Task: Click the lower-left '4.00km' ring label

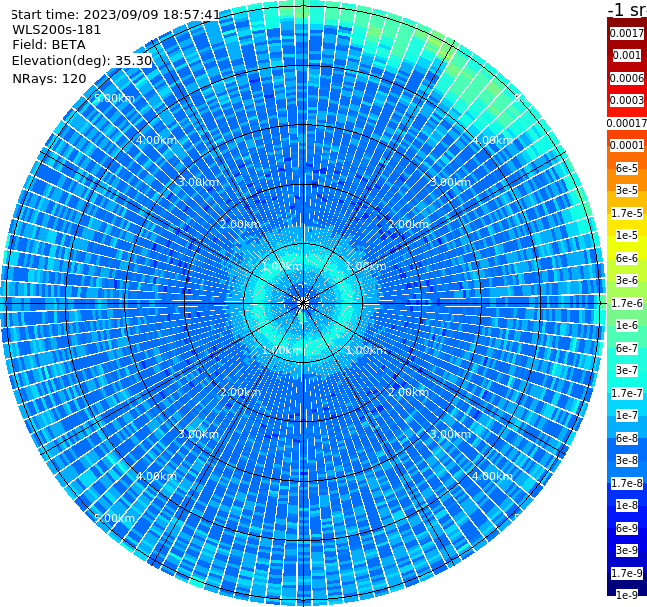Action: pos(156,476)
